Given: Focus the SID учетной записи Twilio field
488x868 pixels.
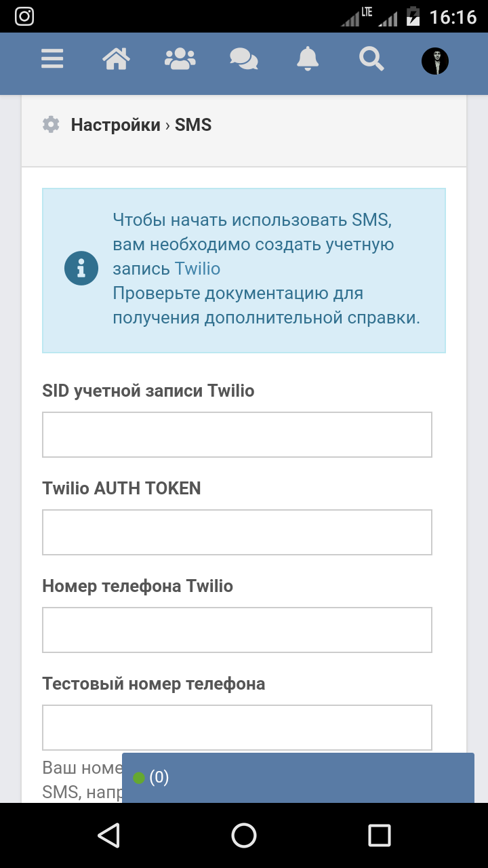Looking at the screenshot, I should click(x=237, y=435).
